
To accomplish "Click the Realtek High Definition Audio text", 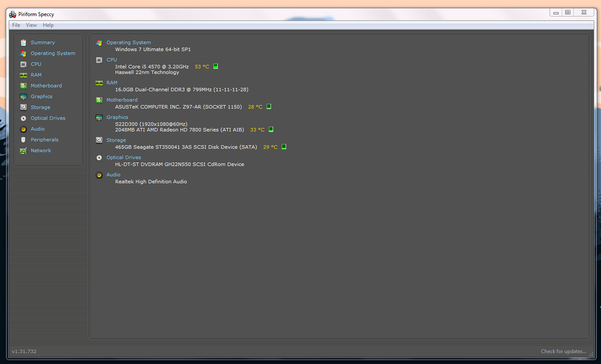I will tap(151, 182).
